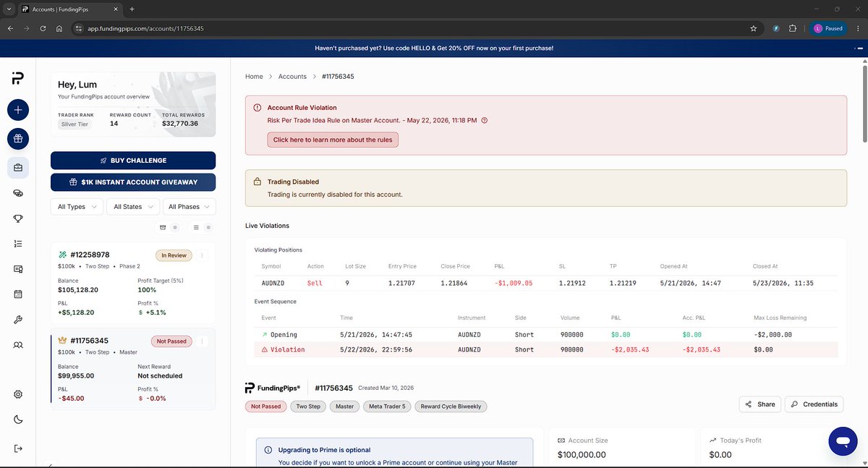
Task: Click the Home breadcrumb
Action: (254, 76)
